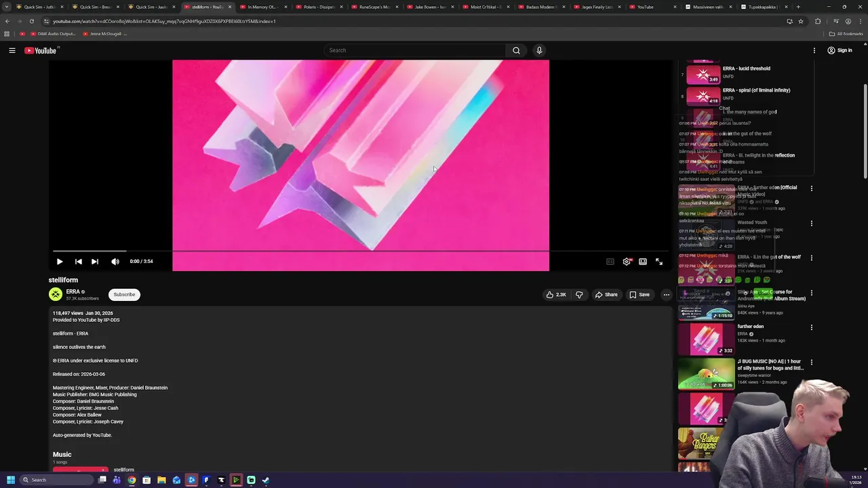The height and width of the screenshot is (488, 868).
Task: Skip to the next video in the playlist
Action: tap(95, 262)
